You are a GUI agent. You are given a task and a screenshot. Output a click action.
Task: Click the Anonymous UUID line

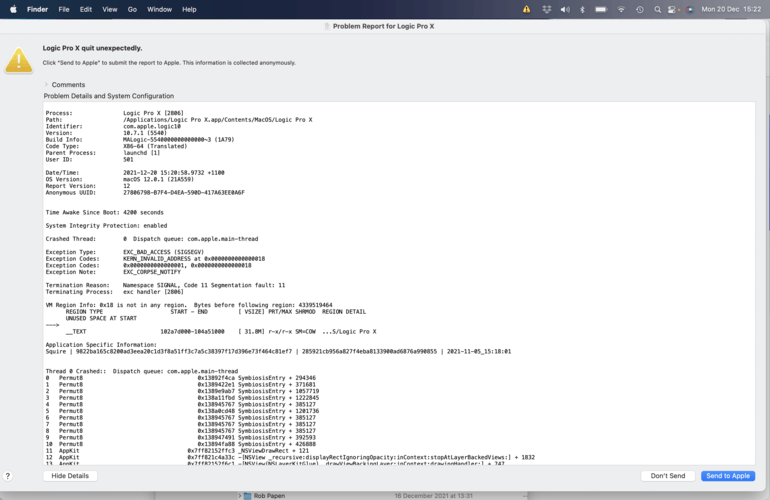point(145,193)
